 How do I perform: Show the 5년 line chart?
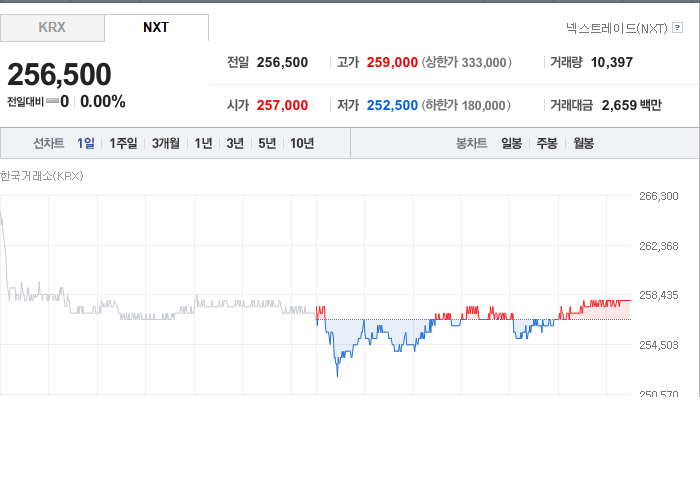267,143
